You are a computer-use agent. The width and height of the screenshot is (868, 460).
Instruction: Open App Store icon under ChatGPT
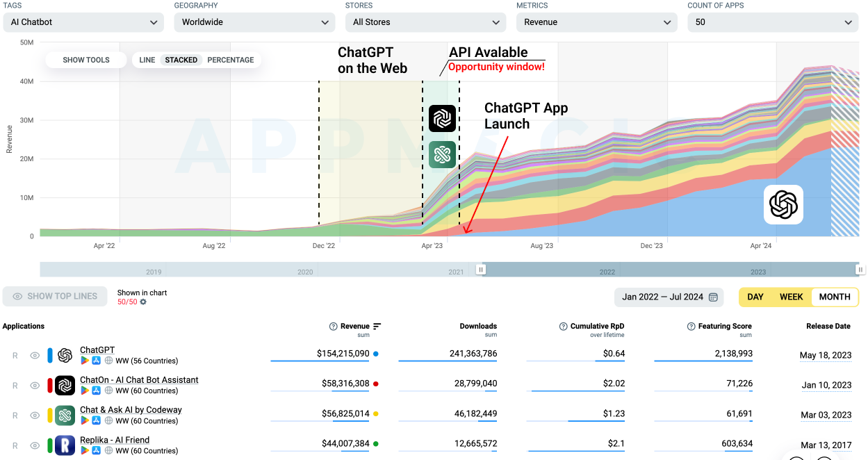pyautogui.click(x=97, y=361)
